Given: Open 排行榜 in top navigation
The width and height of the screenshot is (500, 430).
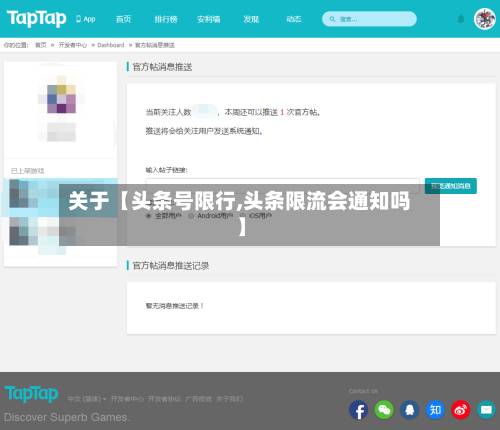Looking at the screenshot, I should point(166,19).
